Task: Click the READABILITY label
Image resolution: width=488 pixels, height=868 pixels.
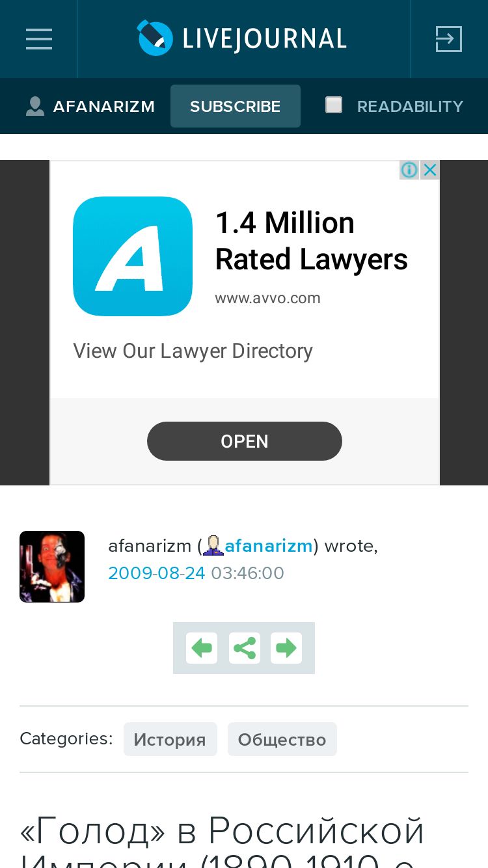Action: [410, 106]
